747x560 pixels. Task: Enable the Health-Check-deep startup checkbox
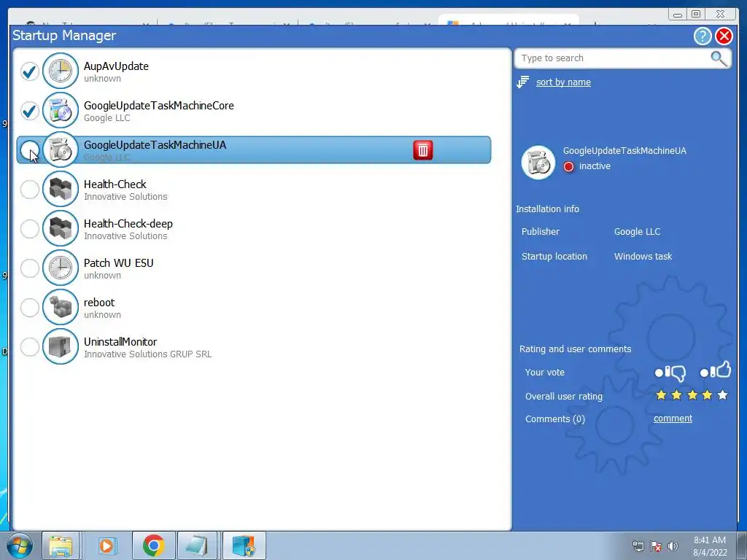coord(29,229)
